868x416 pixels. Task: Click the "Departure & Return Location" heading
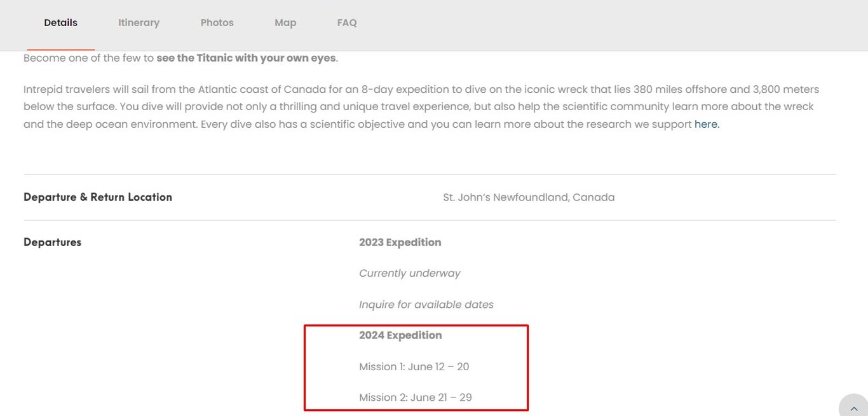point(98,197)
